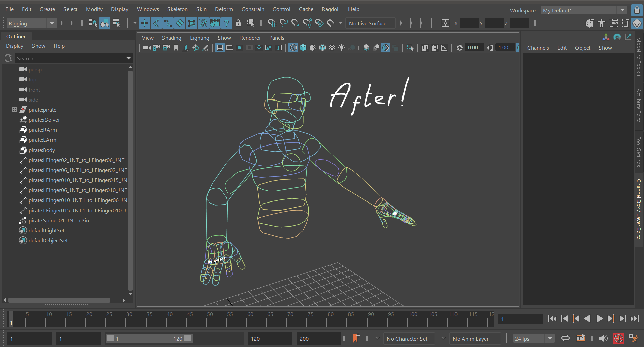Toggle viewport grid display icon
This screenshot has width=644, height=347.
(x=220, y=48)
